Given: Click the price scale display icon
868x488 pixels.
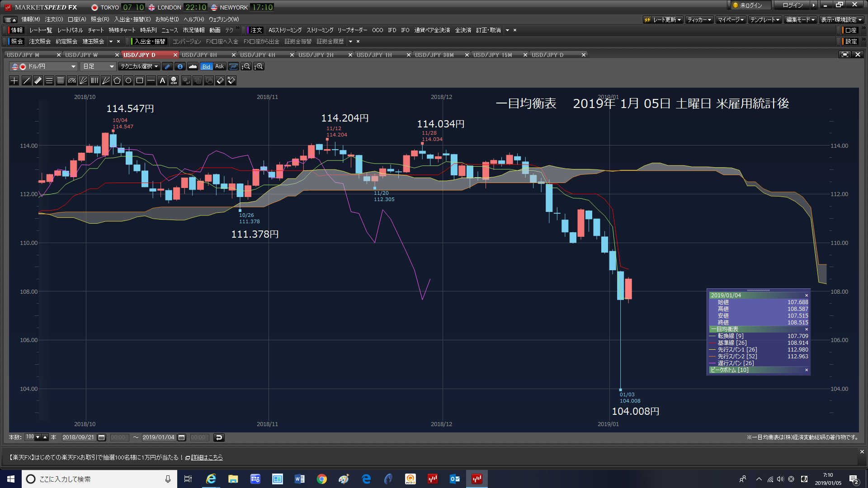Looking at the screenshot, I should 233,66.
